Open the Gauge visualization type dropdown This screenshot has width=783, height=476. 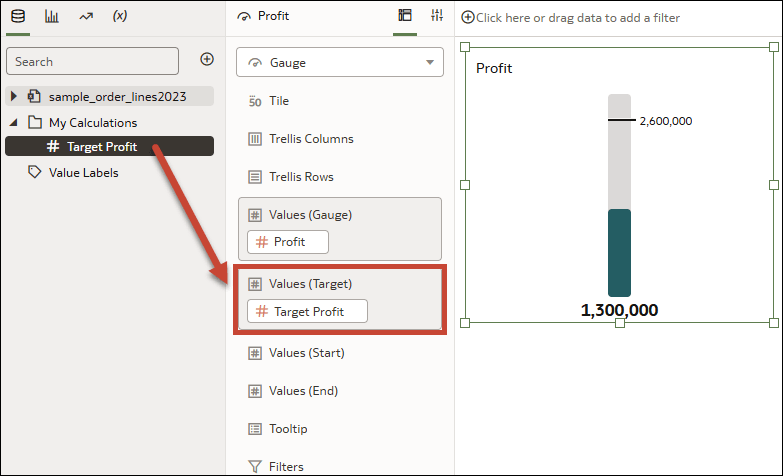340,62
